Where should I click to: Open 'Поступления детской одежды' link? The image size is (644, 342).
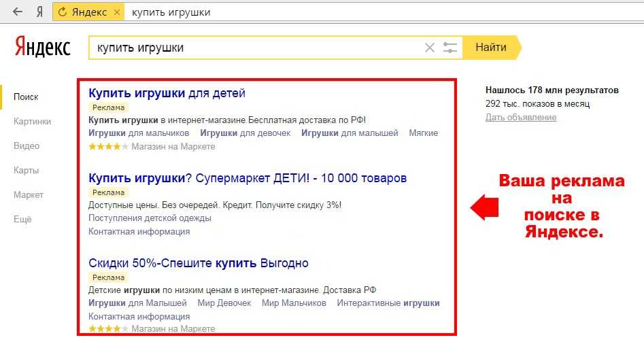tap(150, 218)
